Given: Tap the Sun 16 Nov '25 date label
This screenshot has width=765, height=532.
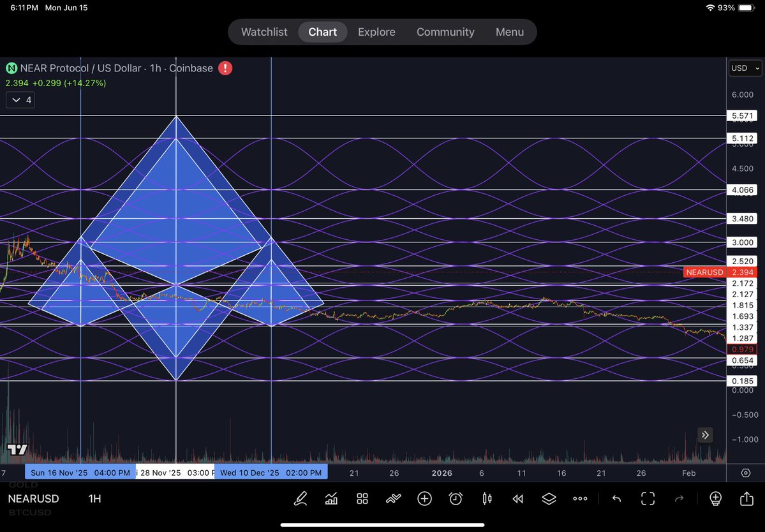Looking at the screenshot, I should coord(80,473).
